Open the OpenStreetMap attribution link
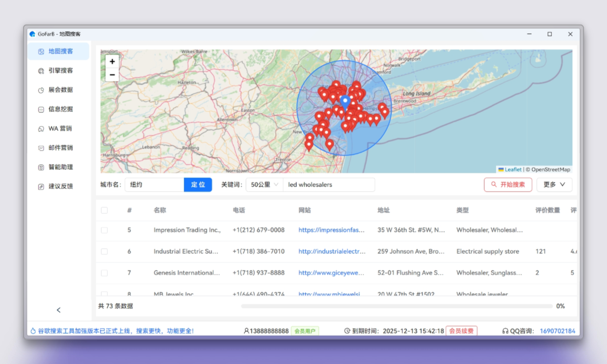 pyautogui.click(x=551, y=170)
